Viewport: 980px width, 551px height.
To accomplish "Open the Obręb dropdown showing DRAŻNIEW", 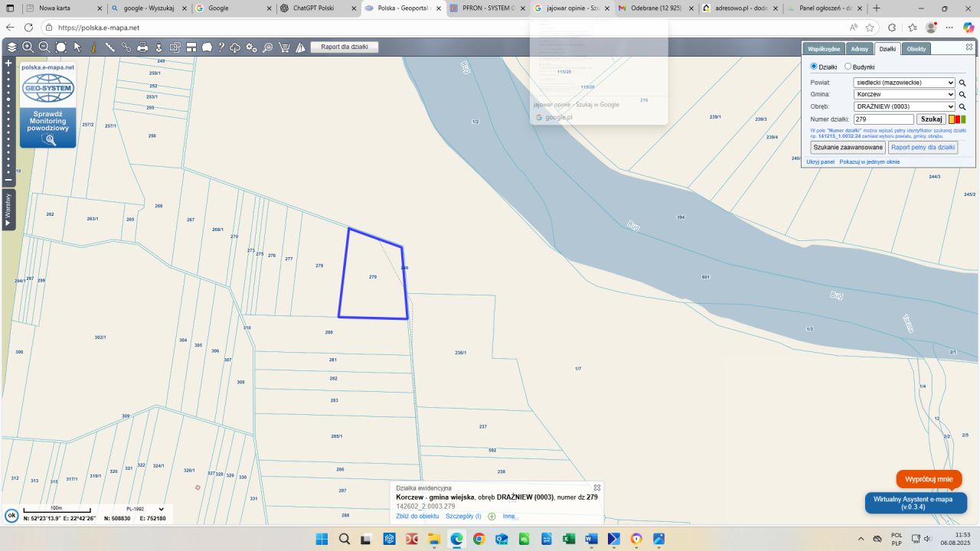I will [x=903, y=107].
